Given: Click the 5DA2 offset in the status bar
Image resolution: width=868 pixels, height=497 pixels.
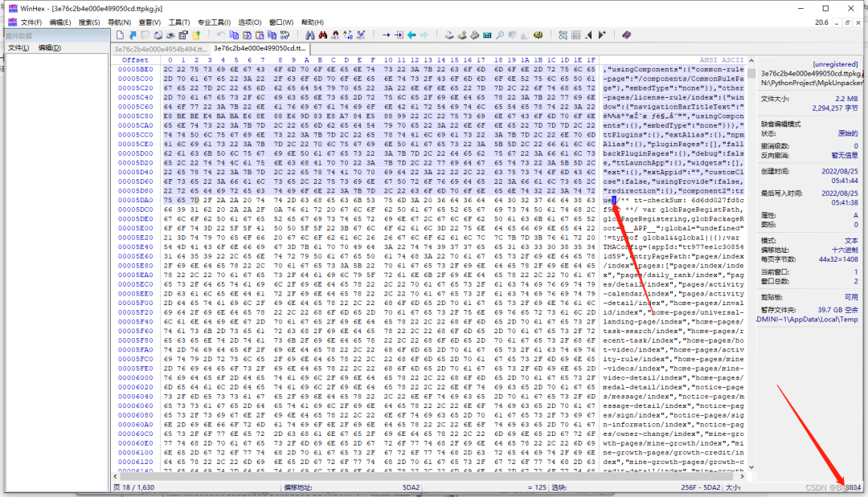Looking at the screenshot, I should coord(411,487).
